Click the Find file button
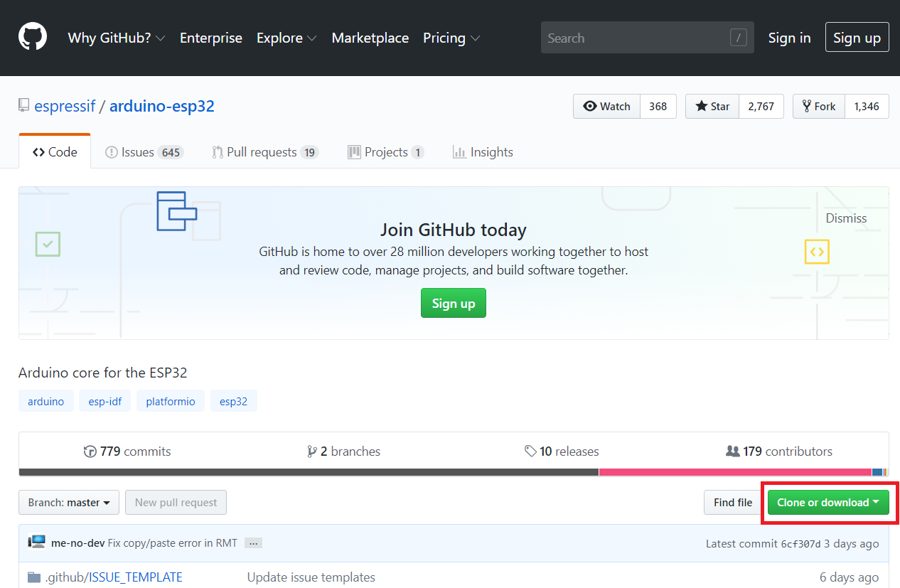 point(733,502)
